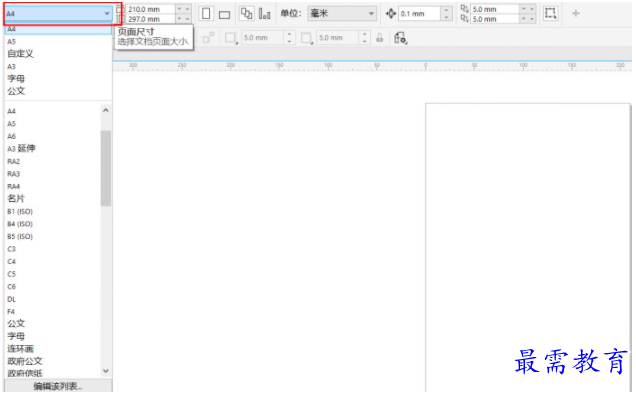Viewport: 636px width, 393px height.
Task: Click the square icon before second greyed 5.0 mm field
Action: pos(307,38)
